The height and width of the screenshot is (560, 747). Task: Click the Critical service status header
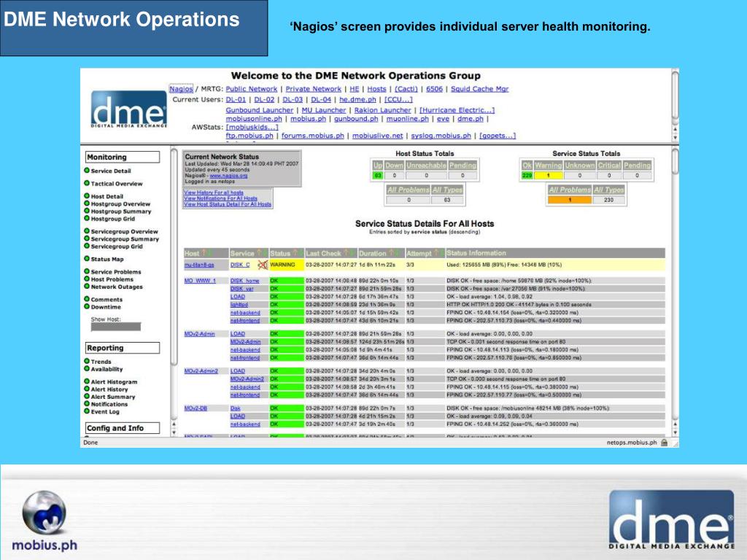coord(609,166)
